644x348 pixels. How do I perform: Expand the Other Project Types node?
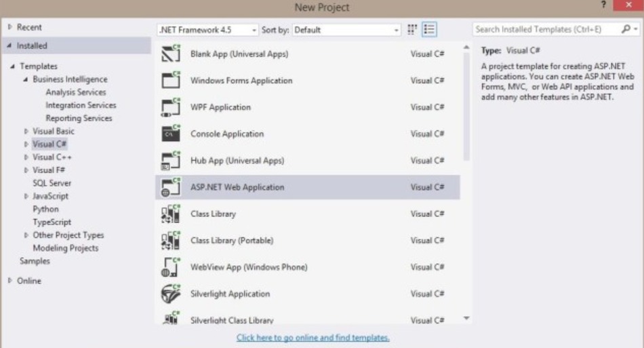(x=26, y=235)
